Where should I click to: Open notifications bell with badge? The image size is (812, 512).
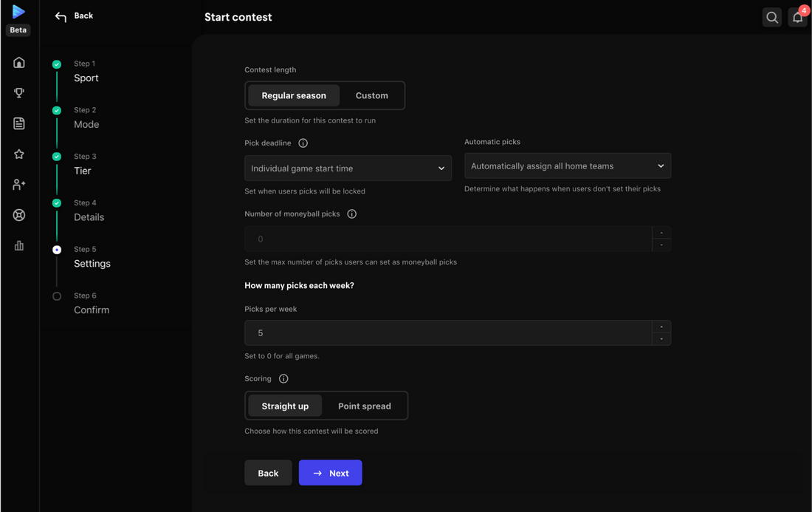(797, 18)
